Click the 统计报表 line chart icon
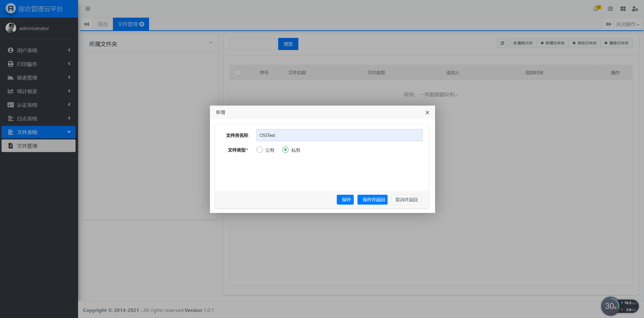Screen dimensions: 644x318 pos(11,91)
